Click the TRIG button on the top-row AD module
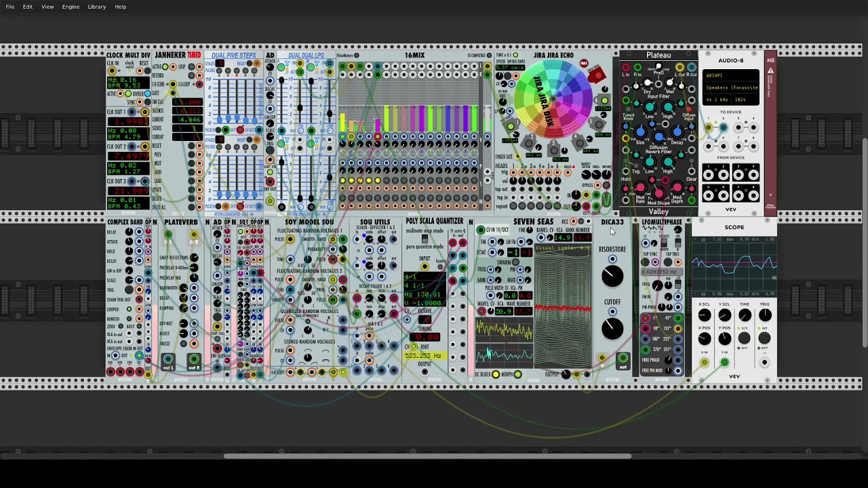The width and height of the screenshot is (868, 488). (270, 150)
